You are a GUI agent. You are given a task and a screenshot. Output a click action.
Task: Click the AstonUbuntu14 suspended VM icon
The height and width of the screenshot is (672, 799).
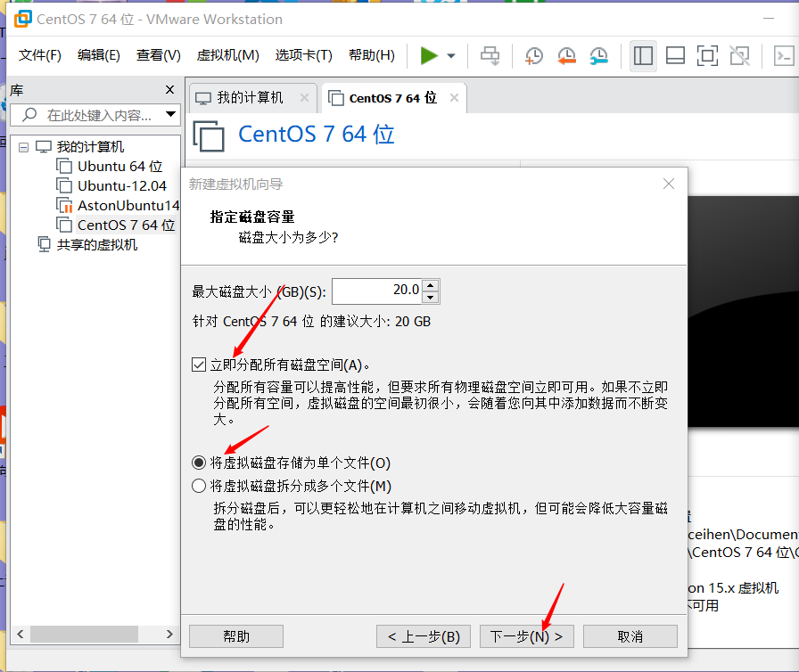64,205
